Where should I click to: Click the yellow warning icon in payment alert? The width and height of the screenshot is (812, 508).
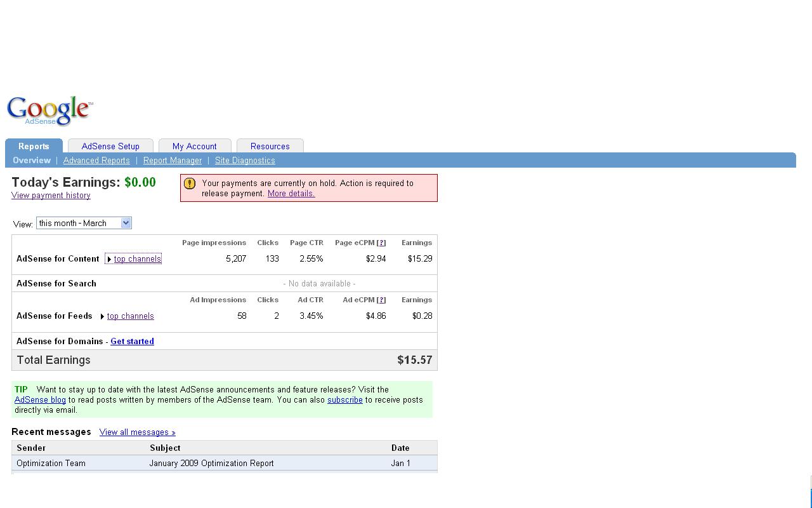point(189,184)
